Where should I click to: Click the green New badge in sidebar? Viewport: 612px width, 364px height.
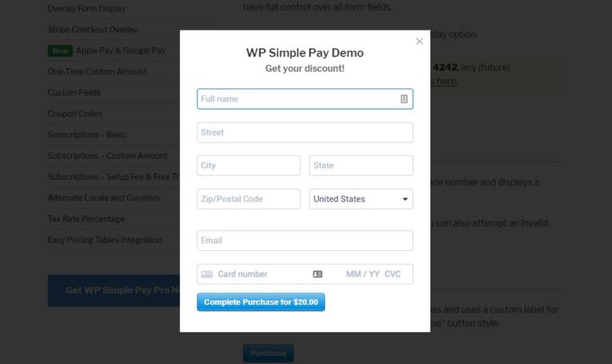point(60,51)
